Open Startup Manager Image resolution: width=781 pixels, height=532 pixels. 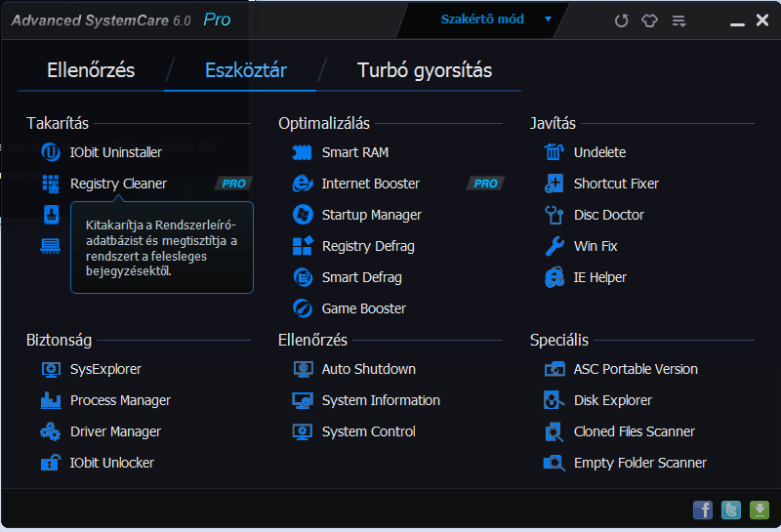tap(372, 215)
